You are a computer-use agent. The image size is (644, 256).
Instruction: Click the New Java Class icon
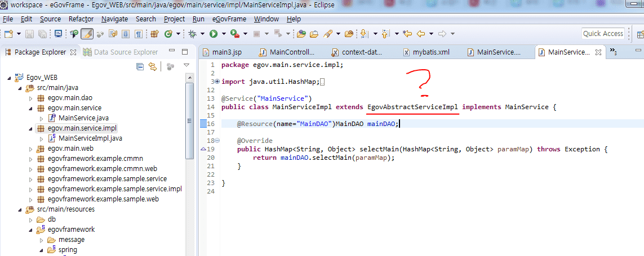tap(168, 34)
